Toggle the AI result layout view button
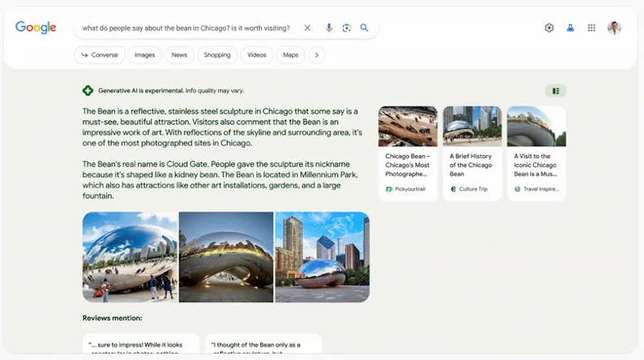The image size is (644, 360). 556,91
